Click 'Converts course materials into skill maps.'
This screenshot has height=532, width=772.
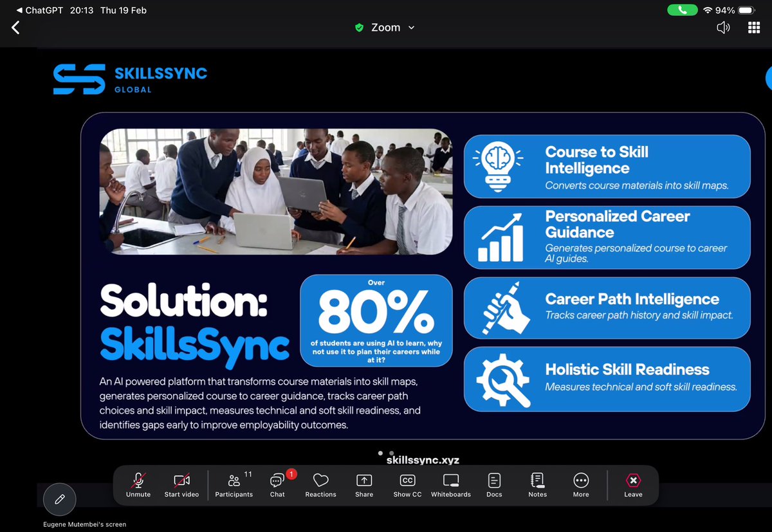(637, 185)
